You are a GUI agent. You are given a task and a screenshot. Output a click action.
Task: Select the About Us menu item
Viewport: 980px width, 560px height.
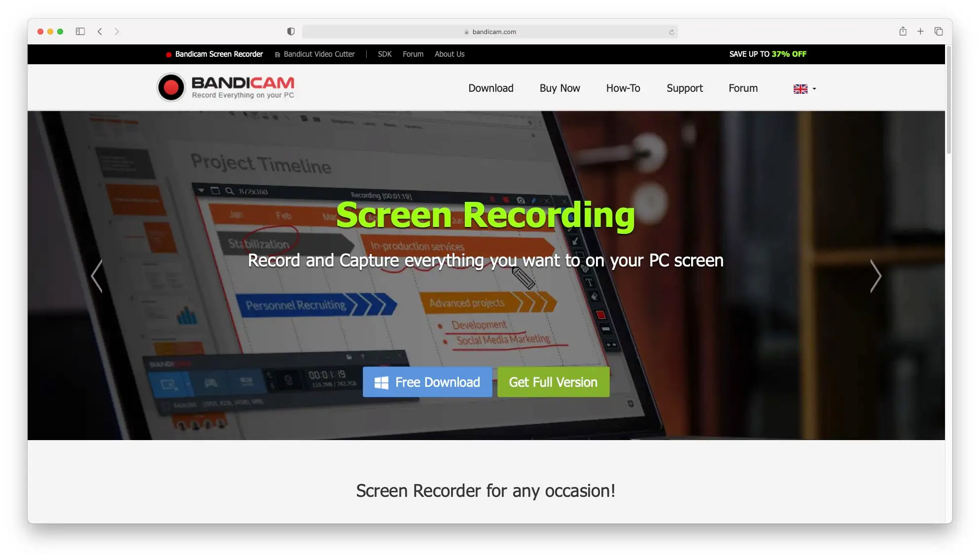[449, 55]
